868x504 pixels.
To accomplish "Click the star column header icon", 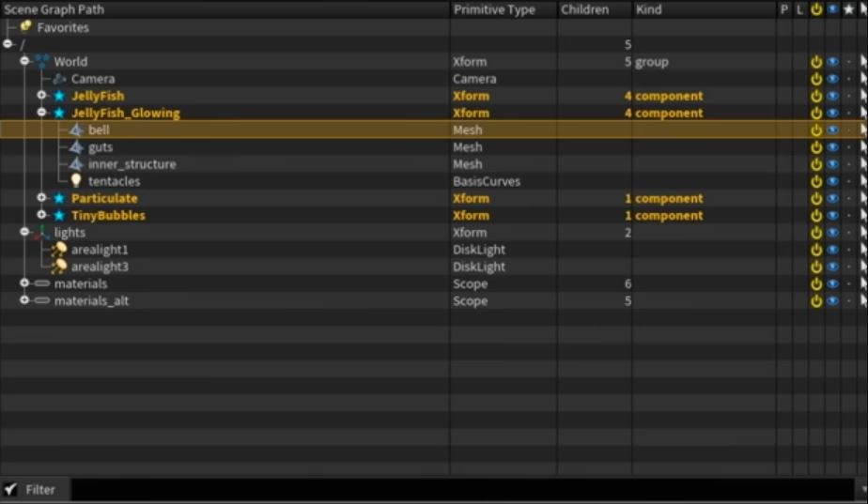I will tap(848, 9).
